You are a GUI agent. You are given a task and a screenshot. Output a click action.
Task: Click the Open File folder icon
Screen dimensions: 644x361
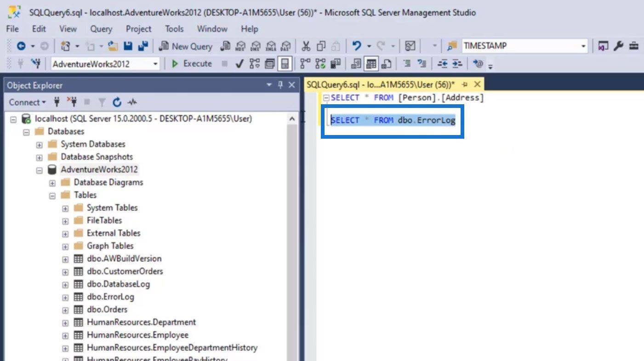pyautogui.click(x=113, y=46)
